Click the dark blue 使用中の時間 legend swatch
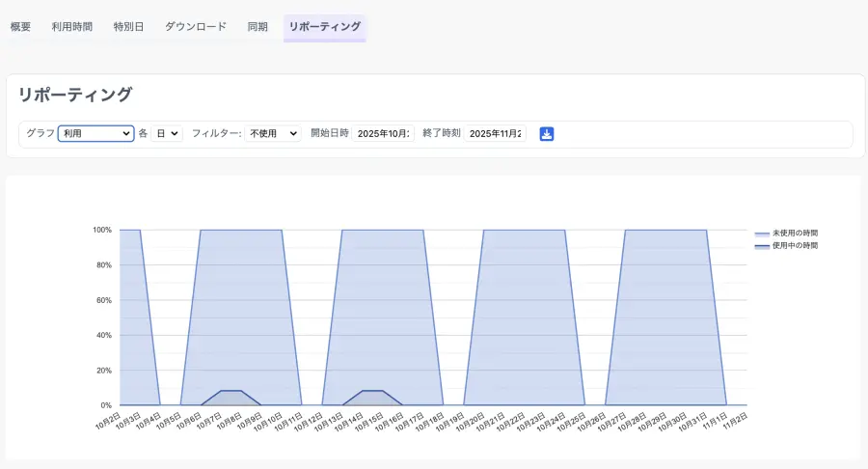Viewport: 868px width, 469px height. 762,246
